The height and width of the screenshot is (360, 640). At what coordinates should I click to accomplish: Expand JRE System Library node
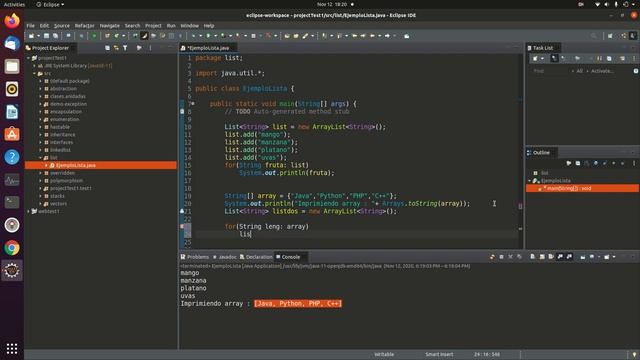coord(35,66)
